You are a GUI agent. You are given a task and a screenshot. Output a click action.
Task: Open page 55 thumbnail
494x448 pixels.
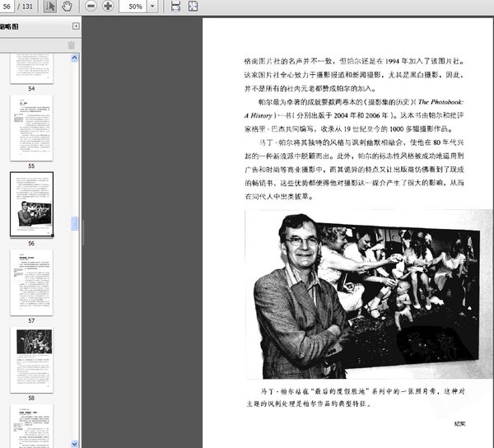point(31,128)
